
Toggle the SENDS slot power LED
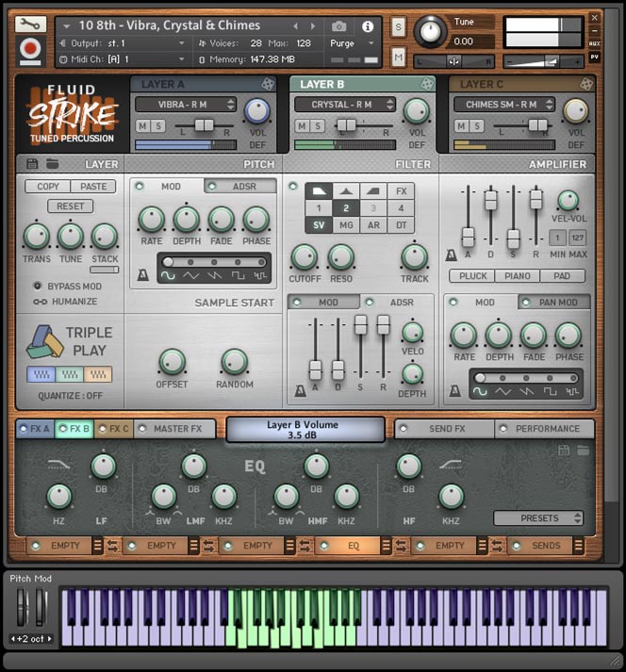pos(517,546)
